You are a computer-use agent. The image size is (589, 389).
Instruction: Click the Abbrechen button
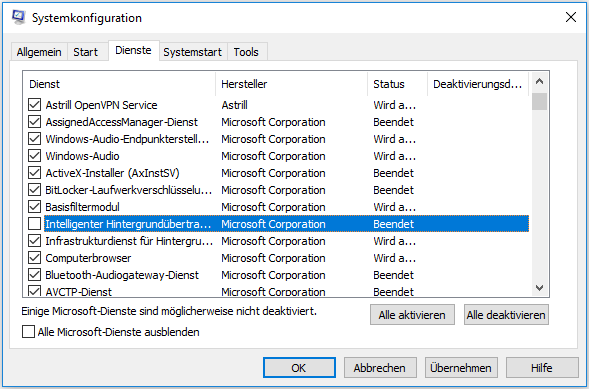pos(380,368)
